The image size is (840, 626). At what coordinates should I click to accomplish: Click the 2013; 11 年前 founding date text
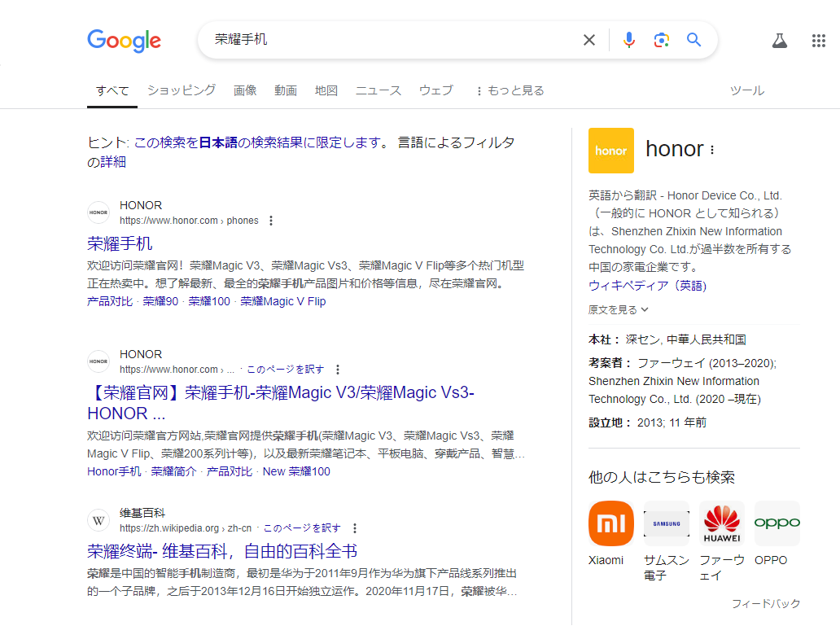pos(672,422)
